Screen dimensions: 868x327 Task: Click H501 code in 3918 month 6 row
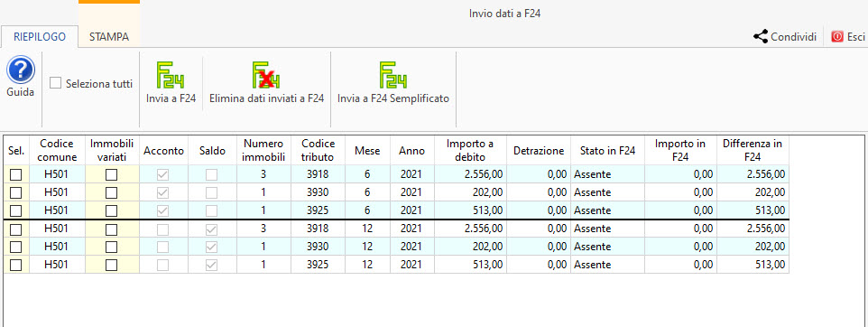[56, 174]
